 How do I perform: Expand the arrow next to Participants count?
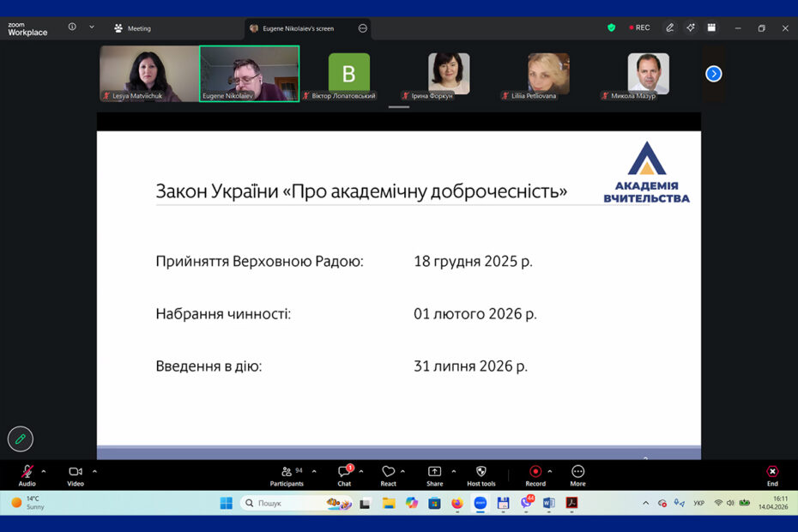(x=314, y=471)
